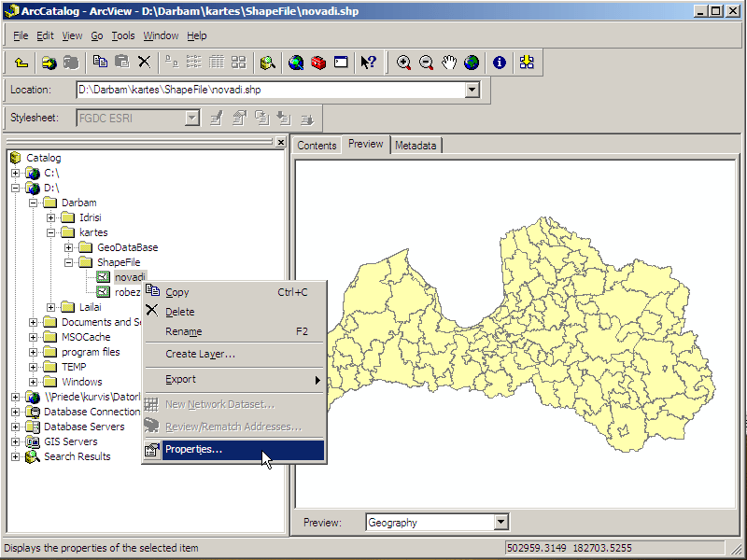Open the Stylesheet FGDC ESRI dropdown

(192, 118)
